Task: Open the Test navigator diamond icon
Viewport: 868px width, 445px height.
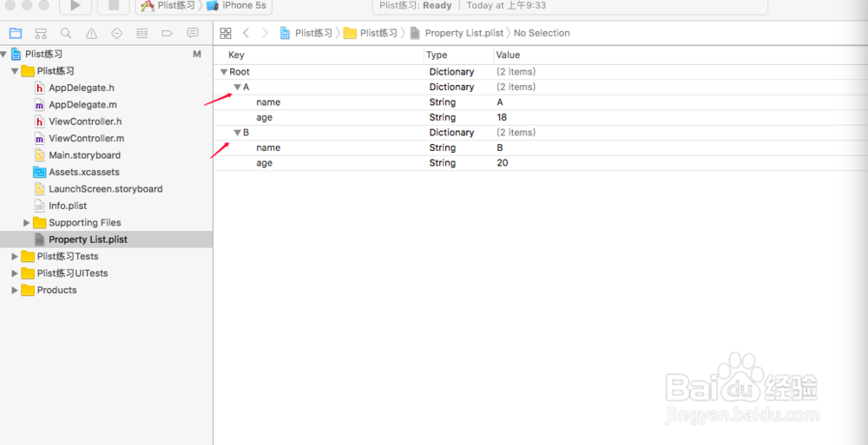Action: click(x=117, y=33)
